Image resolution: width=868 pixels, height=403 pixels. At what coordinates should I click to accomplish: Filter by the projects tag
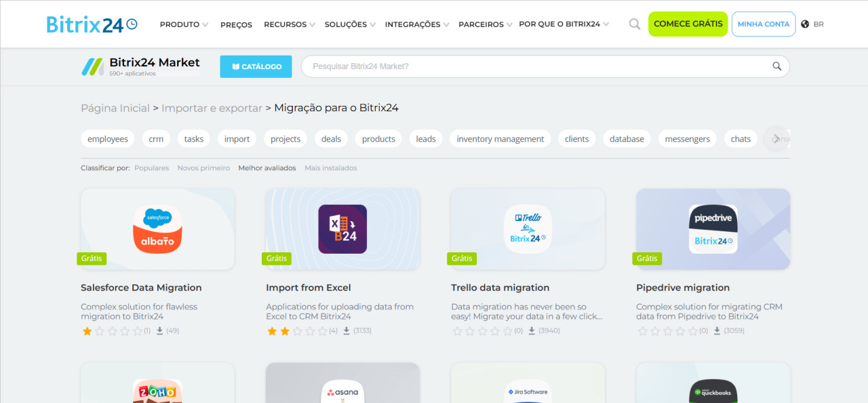285,139
